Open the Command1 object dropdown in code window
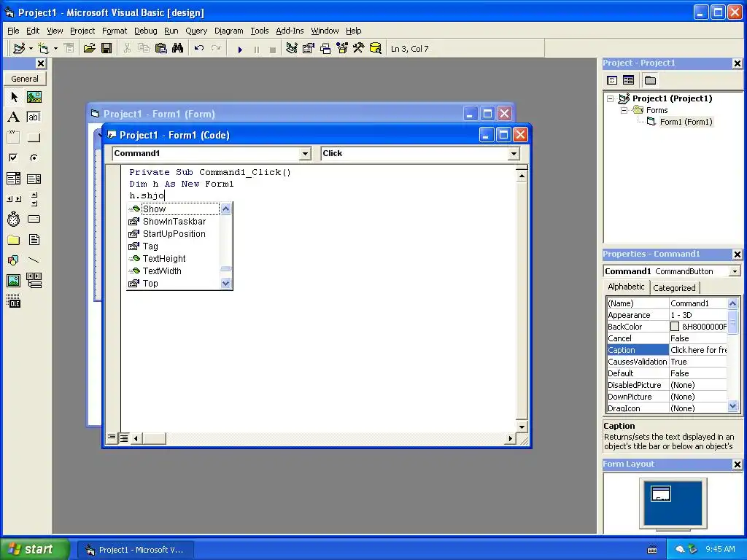The image size is (747, 560). click(305, 153)
